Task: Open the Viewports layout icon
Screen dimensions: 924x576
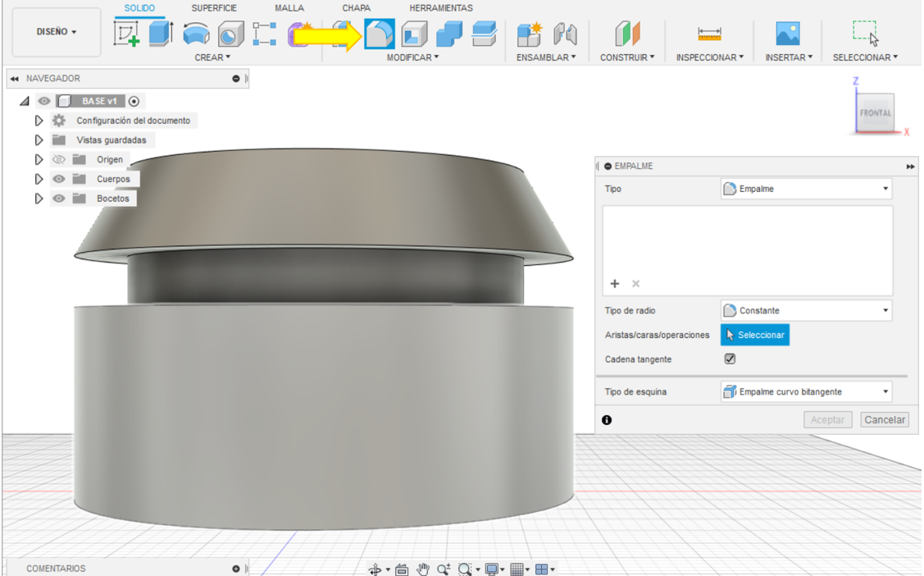Action: (x=542, y=569)
